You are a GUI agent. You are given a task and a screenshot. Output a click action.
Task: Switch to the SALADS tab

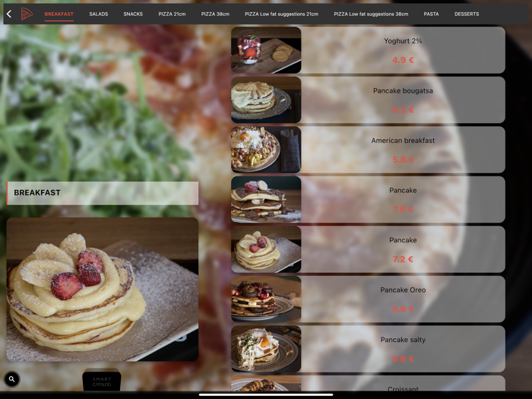pyautogui.click(x=99, y=14)
